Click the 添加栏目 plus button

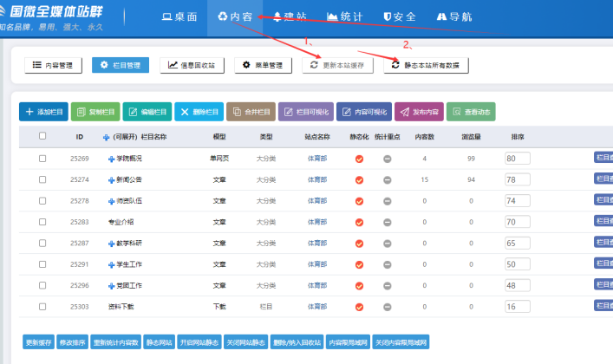click(42, 112)
